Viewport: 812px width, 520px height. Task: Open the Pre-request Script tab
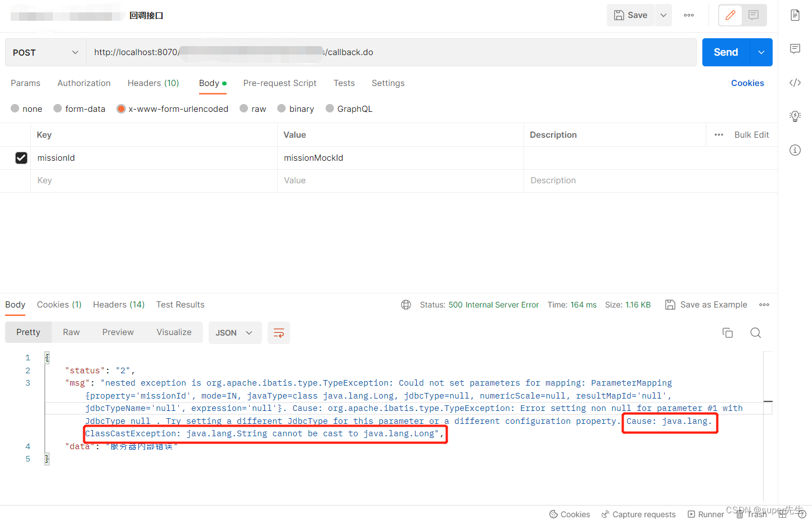point(279,83)
